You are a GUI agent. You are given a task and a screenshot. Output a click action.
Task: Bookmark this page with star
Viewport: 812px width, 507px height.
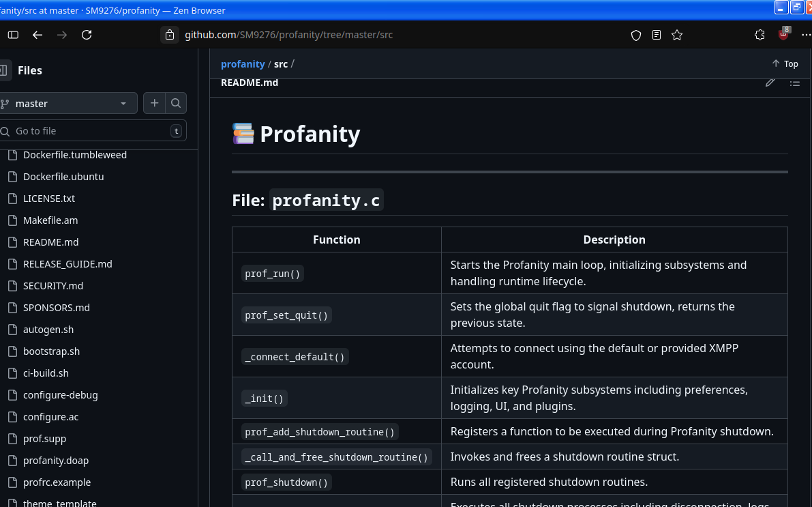(x=677, y=35)
